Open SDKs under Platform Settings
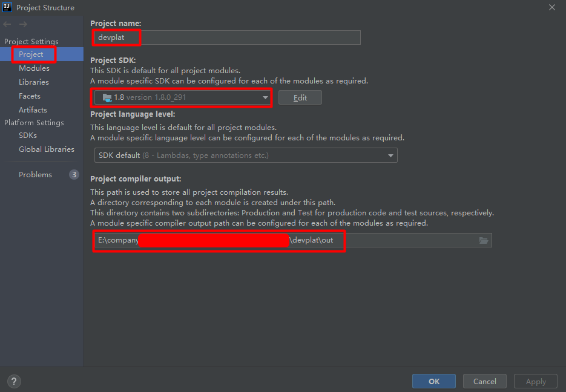The width and height of the screenshot is (566, 392). [28, 136]
